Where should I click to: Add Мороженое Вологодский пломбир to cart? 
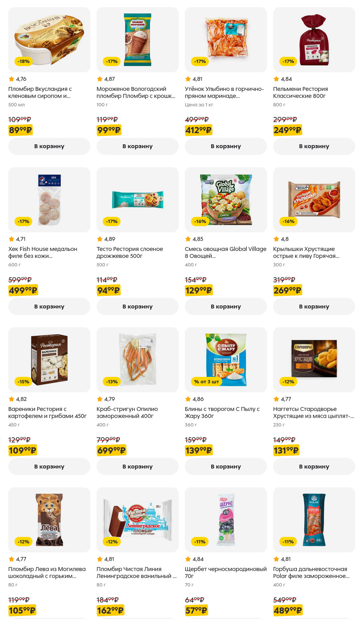(x=137, y=146)
